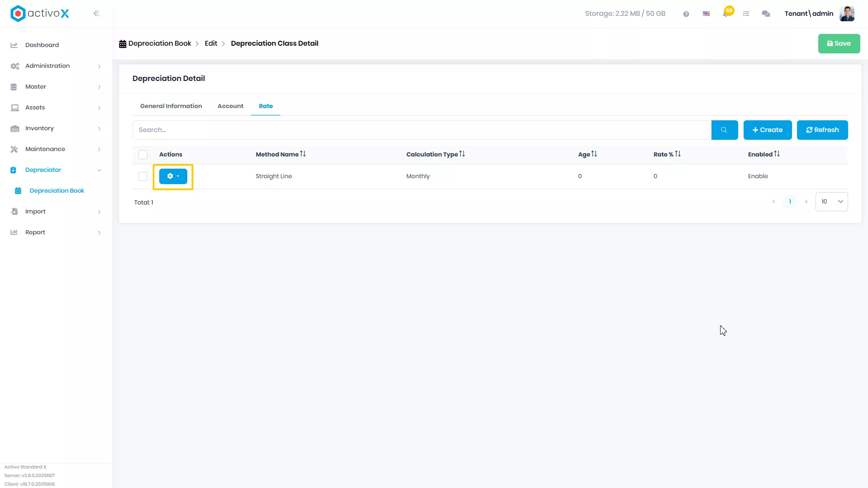Click the Import file icon
The height and width of the screenshot is (488, 868).
click(14, 212)
